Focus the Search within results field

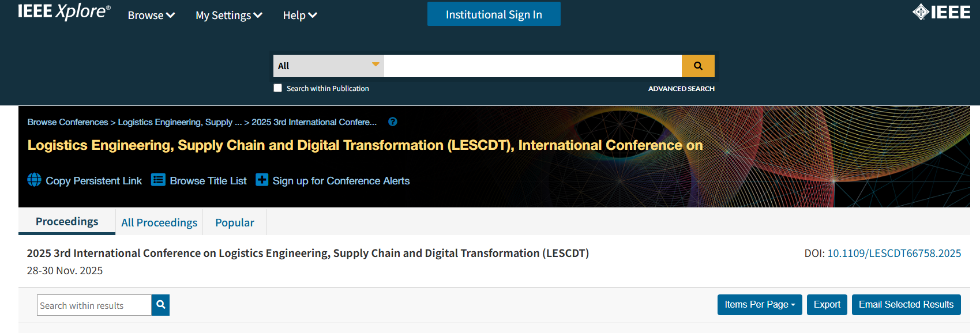coord(94,305)
